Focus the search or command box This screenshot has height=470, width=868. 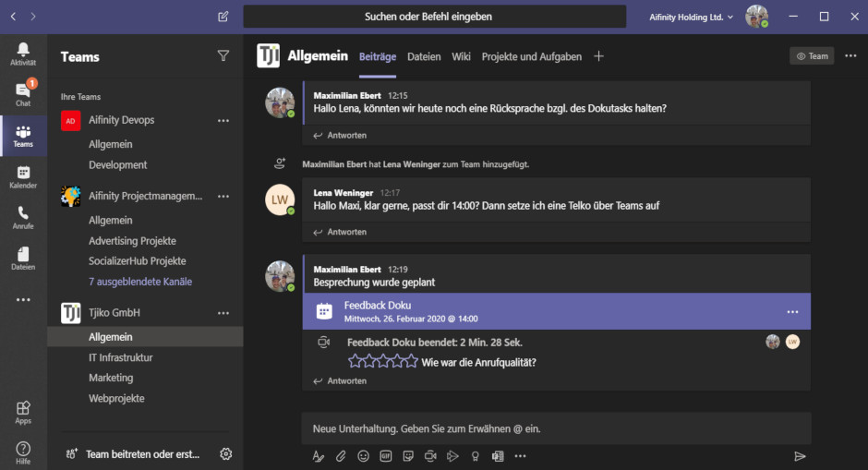435,17
